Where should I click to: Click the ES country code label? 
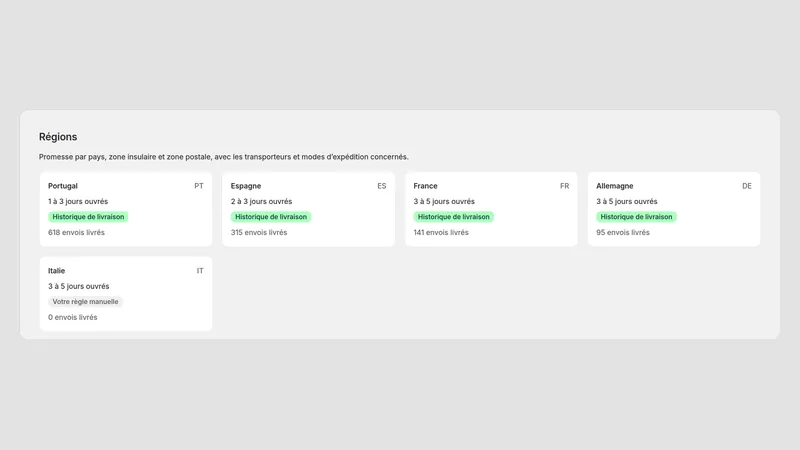(382, 186)
